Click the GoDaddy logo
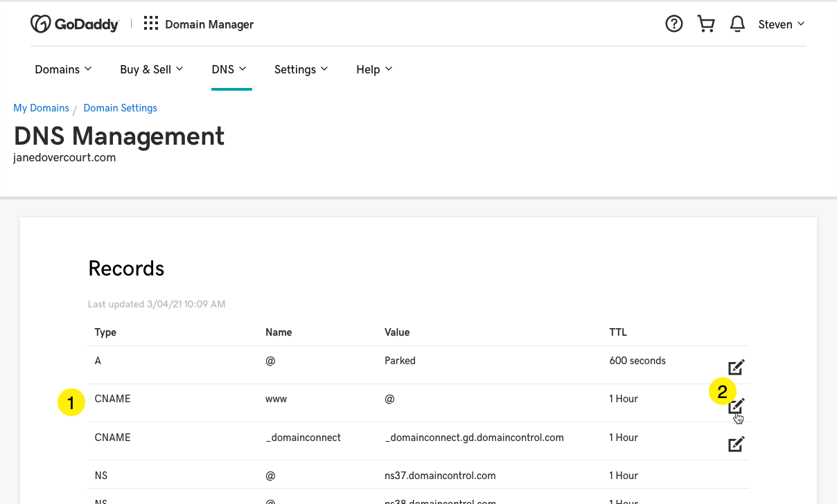Screen dimensions: 837x504 point(74,24)
